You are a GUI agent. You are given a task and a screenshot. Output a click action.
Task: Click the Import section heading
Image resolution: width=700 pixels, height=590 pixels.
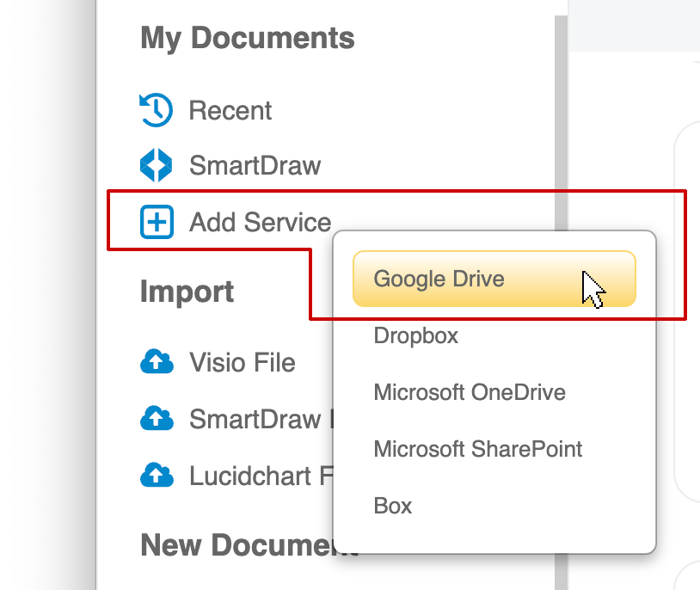187,292
